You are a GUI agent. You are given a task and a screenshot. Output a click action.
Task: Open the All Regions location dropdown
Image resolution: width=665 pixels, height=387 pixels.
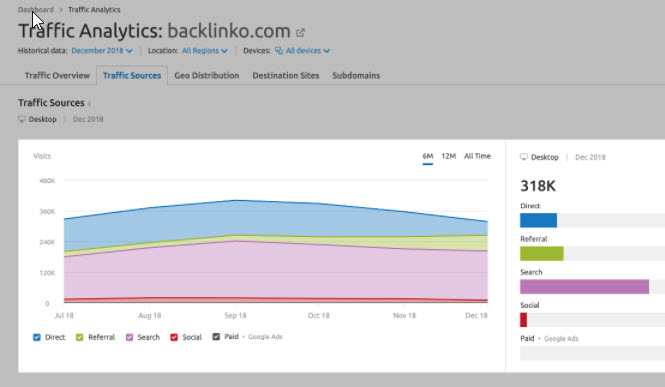pyautogui.click(x=205, y=51)
